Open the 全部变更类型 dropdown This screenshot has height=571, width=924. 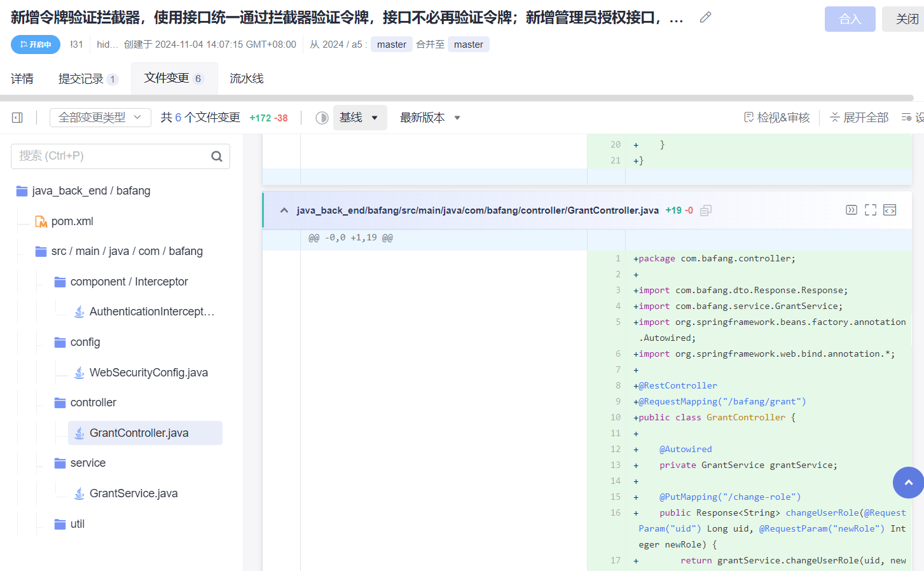100,118
